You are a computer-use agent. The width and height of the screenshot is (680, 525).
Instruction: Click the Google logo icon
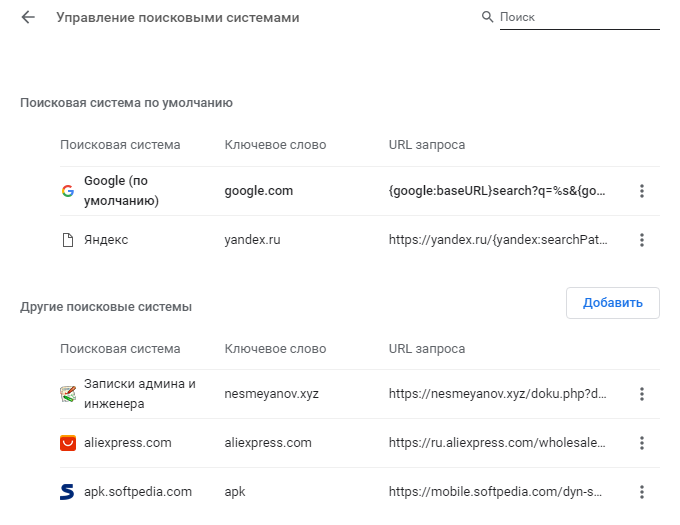click(68, 191)
